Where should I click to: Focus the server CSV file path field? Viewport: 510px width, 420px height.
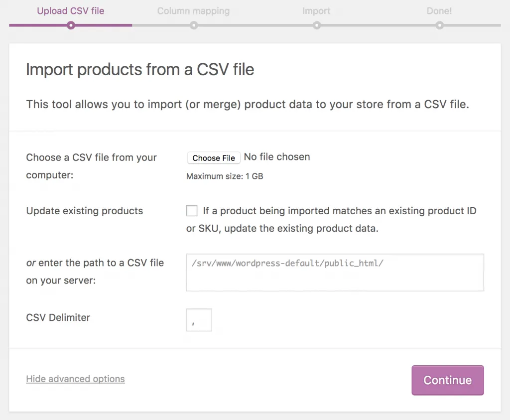click(x=335, y=273)
